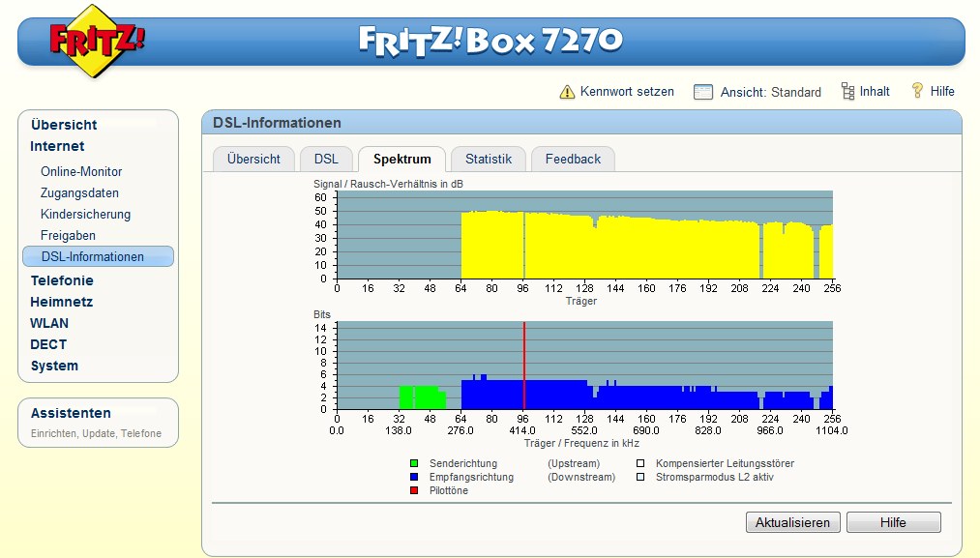Viewport: 980px width, 558px height.
Task: Click Stromsparmodus L2 aktiv legend box
Action: click(640, 477)
